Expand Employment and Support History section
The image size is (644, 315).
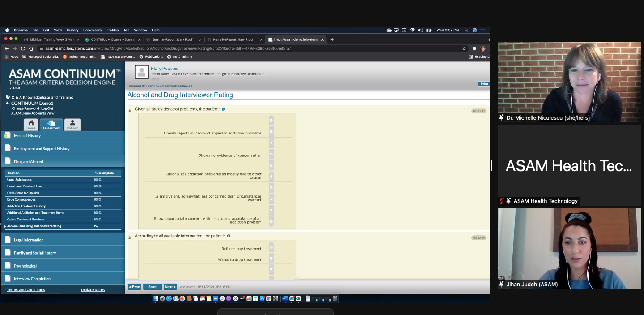[x=63, y=148]
